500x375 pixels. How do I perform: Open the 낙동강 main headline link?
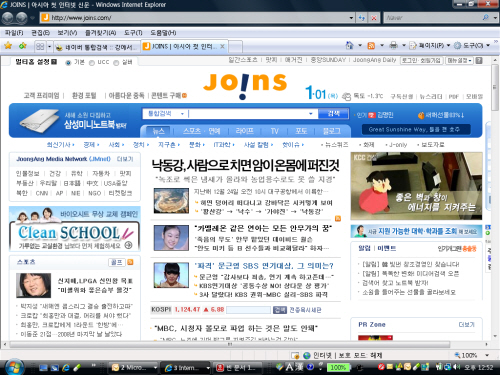point(245,165)
